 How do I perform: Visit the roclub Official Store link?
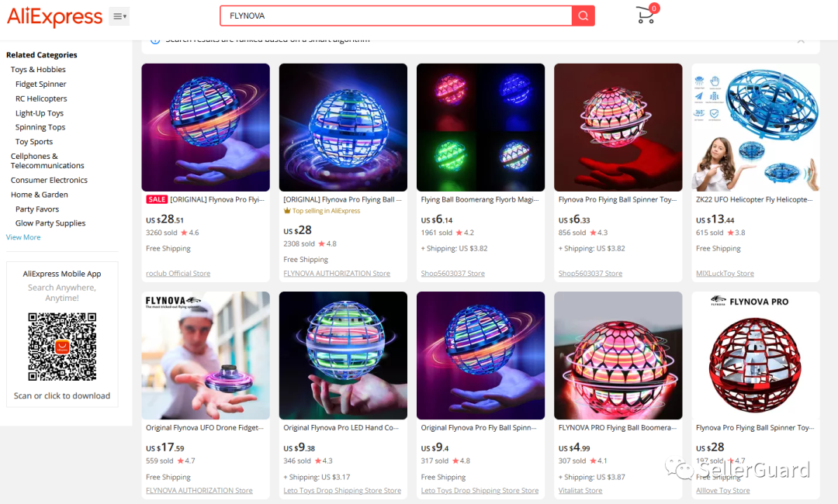click(x=178, y=274)
